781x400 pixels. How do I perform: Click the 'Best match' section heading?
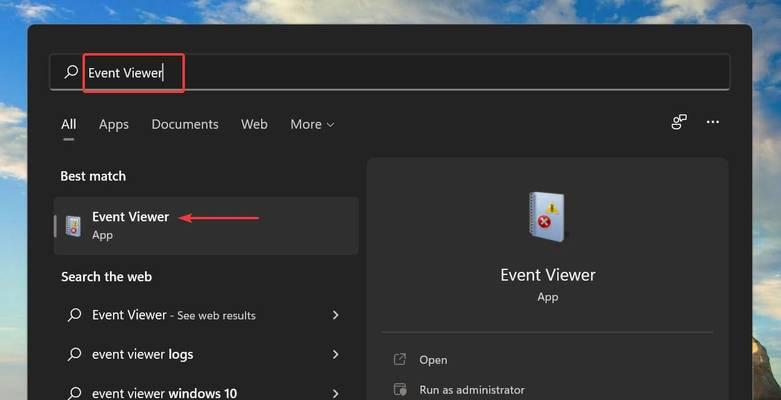(x=93, y=176)
